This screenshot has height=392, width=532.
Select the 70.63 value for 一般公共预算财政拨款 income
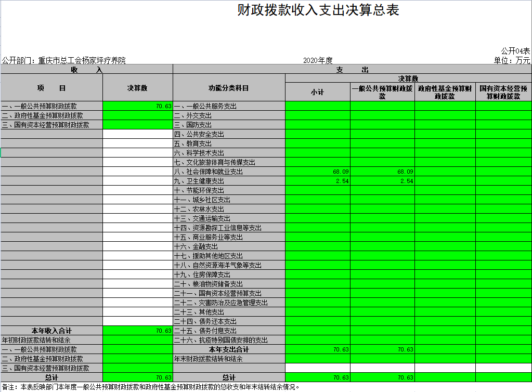coord(137,106)
